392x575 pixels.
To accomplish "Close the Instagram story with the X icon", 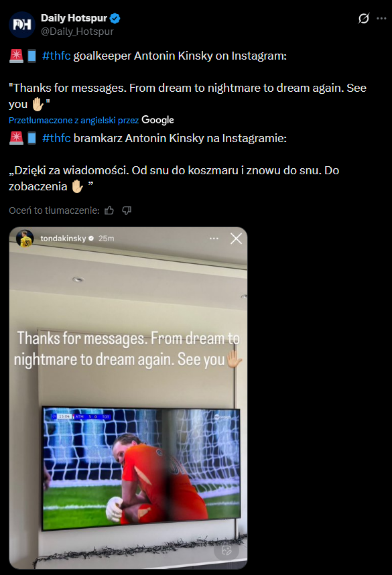I will pyautogui.click(x=236, y=239).
